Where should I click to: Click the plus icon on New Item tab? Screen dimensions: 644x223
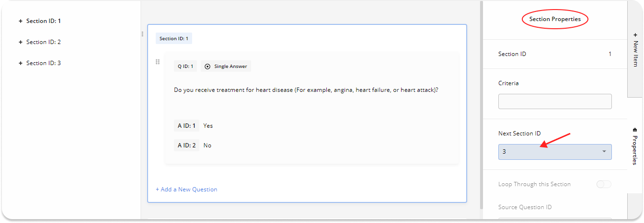coord(635,35)
